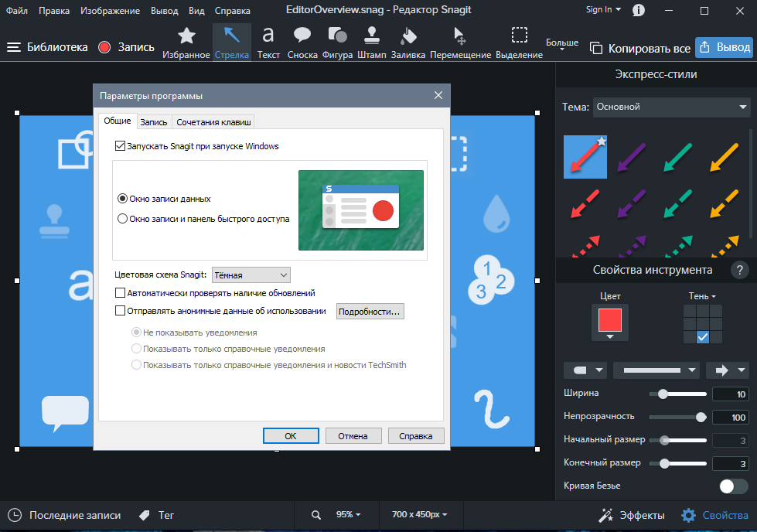Select the Shape (Фигура) tool
Image resolution: width=757 pixels, height=532 pixels.
click(x=337, y=43)
